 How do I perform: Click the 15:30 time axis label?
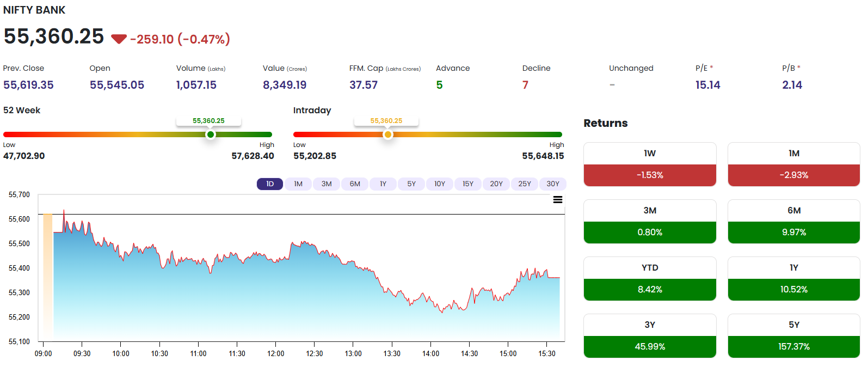click(547, 353)
